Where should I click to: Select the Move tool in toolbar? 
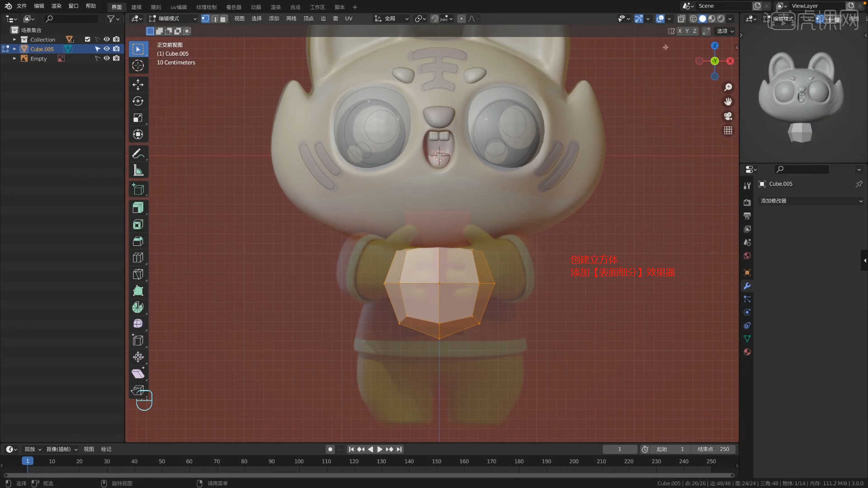(138, 84)
